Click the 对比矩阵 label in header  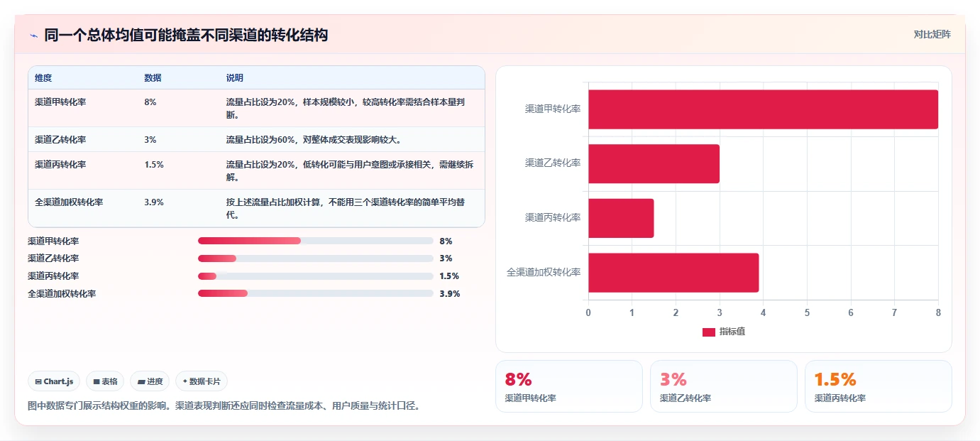click(x=932, y=34)
